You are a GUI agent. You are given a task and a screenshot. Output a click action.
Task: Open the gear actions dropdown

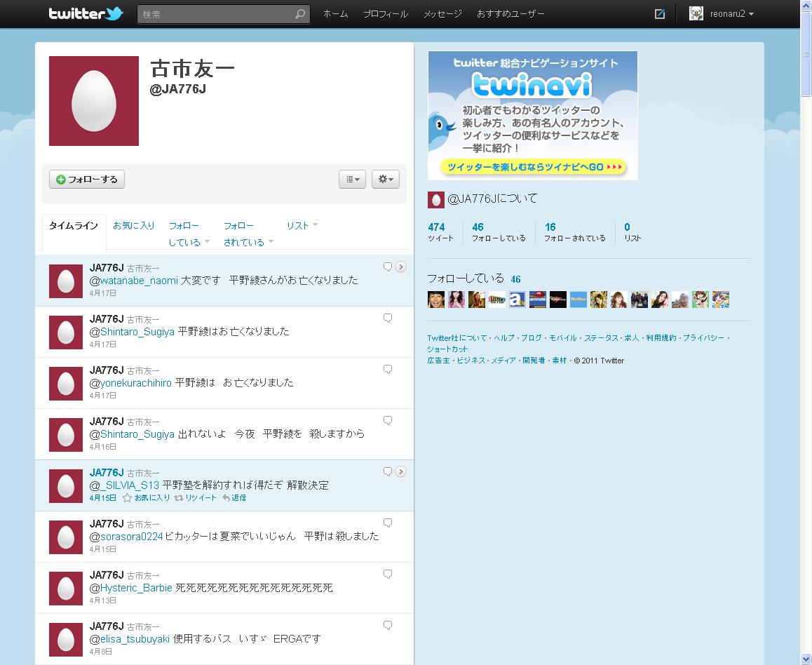[x=385, y=179]
